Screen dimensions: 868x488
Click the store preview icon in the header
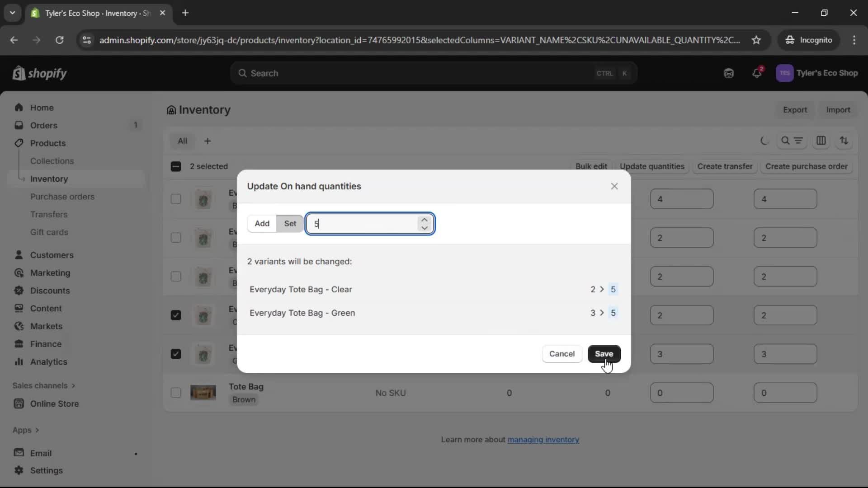[729, 73]
